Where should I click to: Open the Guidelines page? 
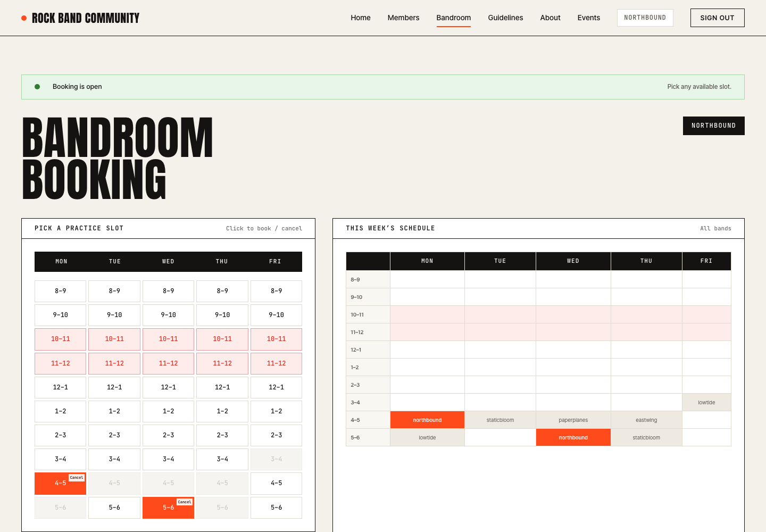click(505, 18)
